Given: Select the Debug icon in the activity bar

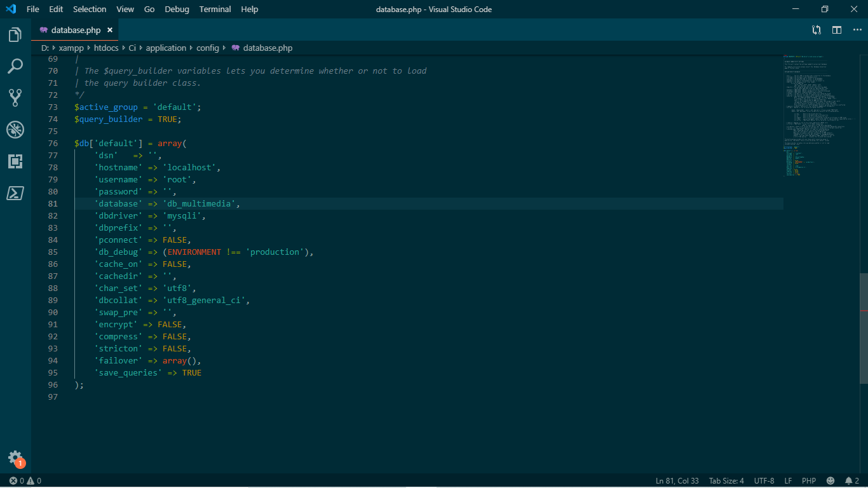Looking at the screenshot, I should coord(15,130).
